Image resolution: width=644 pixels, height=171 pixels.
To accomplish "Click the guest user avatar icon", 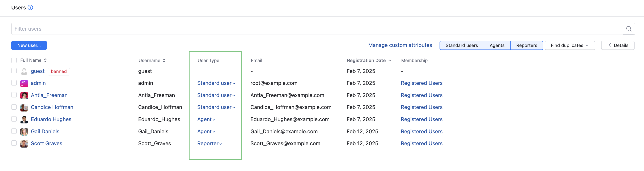I will coord(24,71).
